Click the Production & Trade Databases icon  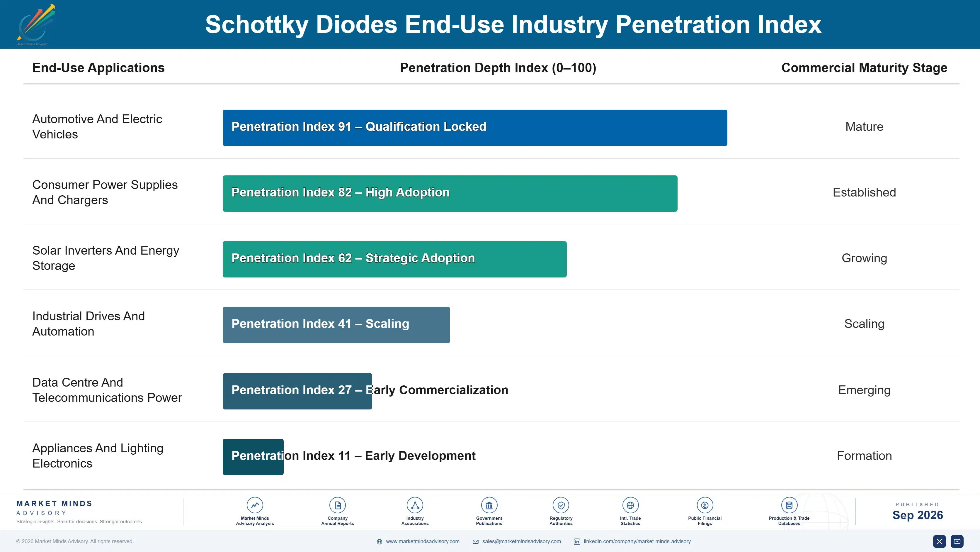[789, 505]
